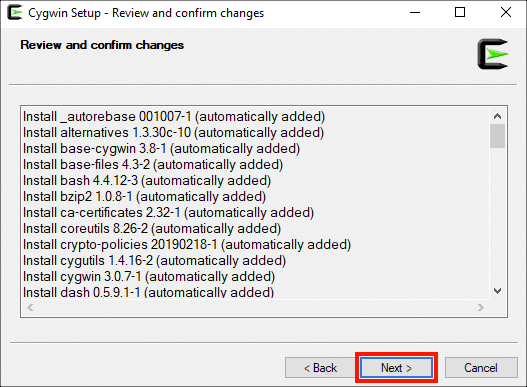
Task: Click the horizontal scrollbar left arrow
Action: coord(30,307)
